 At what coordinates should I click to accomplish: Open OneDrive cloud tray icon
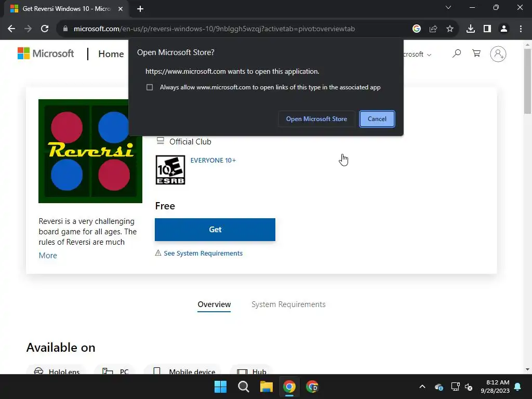click(439, 387)
